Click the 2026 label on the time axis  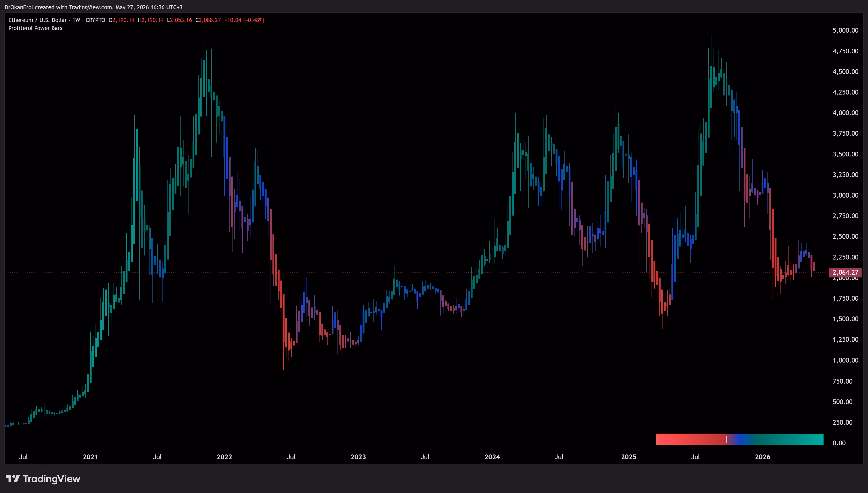coord(763,457)
